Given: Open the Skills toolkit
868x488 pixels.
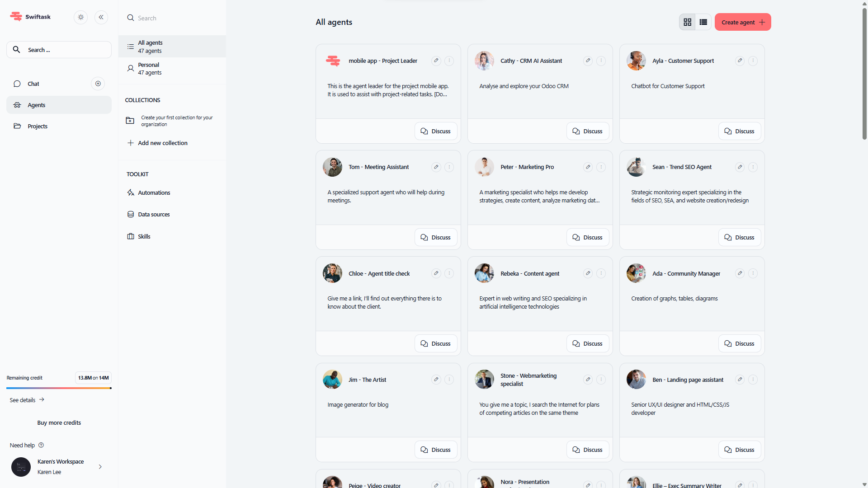Looking at the screenshot, I should tap(144, 237).
